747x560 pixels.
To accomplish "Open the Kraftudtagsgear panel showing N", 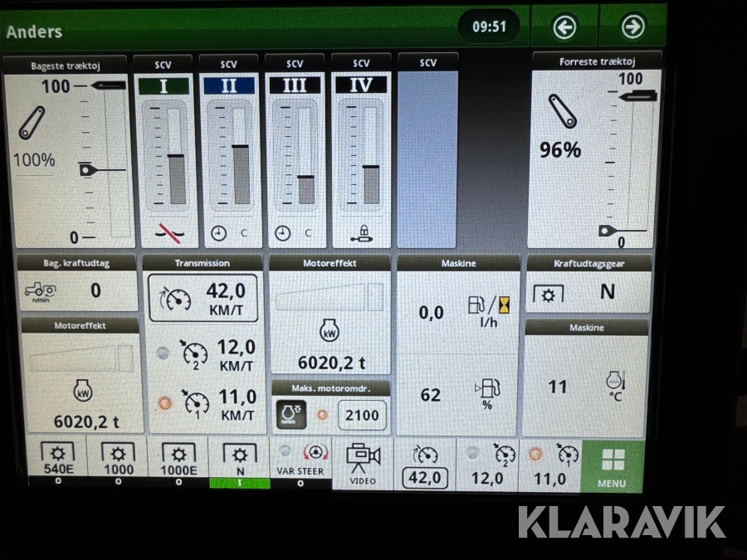I will [588, 291].
